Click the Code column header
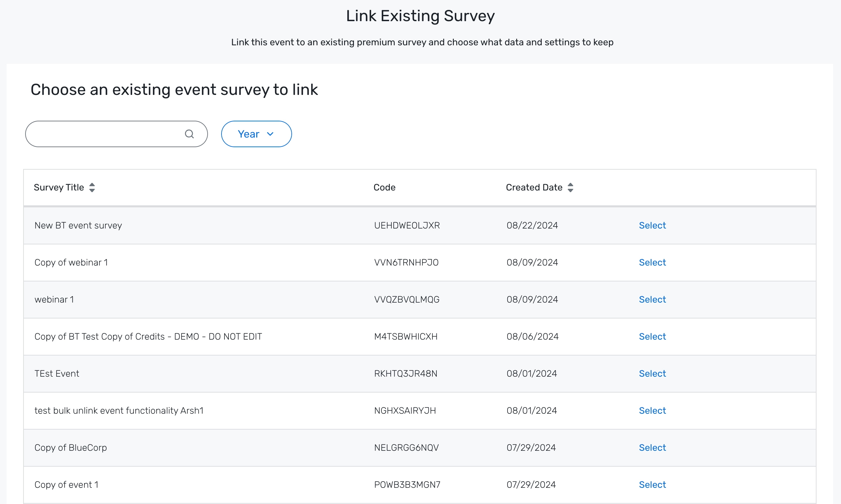The height and width of the screenshot is (504, 841). tap(384, 188)
